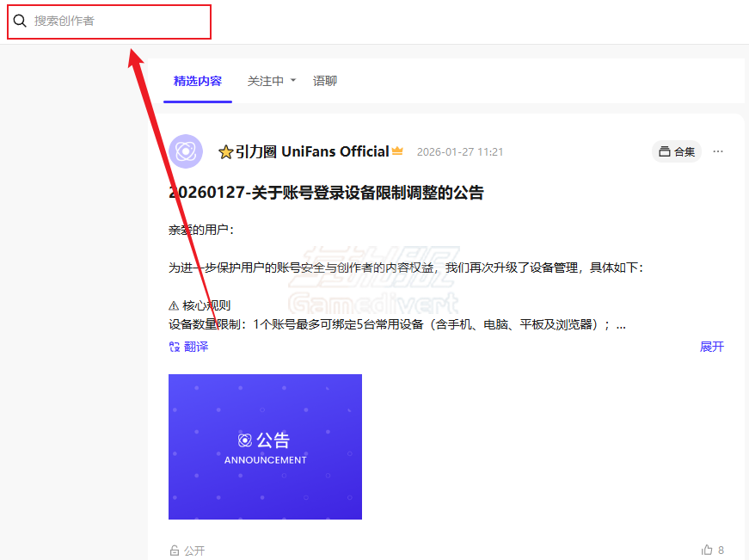Screen dimensions: 749x560
Task: Open the ellipsis more-options icon on the post
Action: (718, 151)
